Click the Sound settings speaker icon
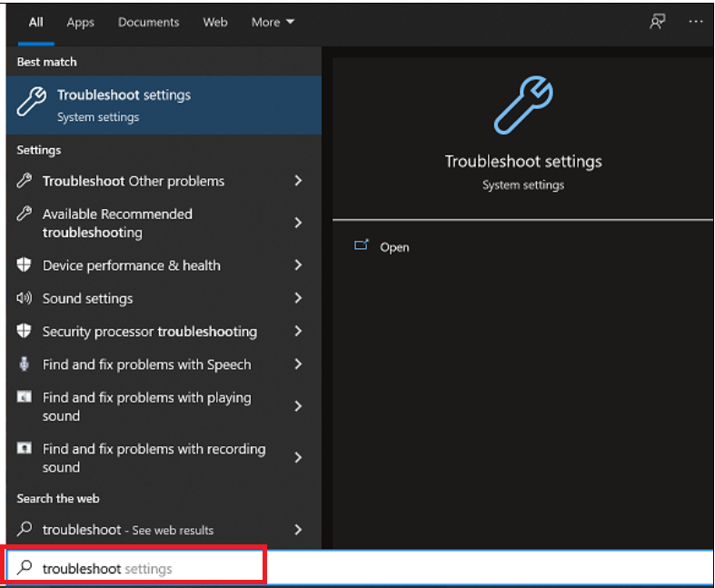Screen dimensions: 715x588 tap(25, 298)
